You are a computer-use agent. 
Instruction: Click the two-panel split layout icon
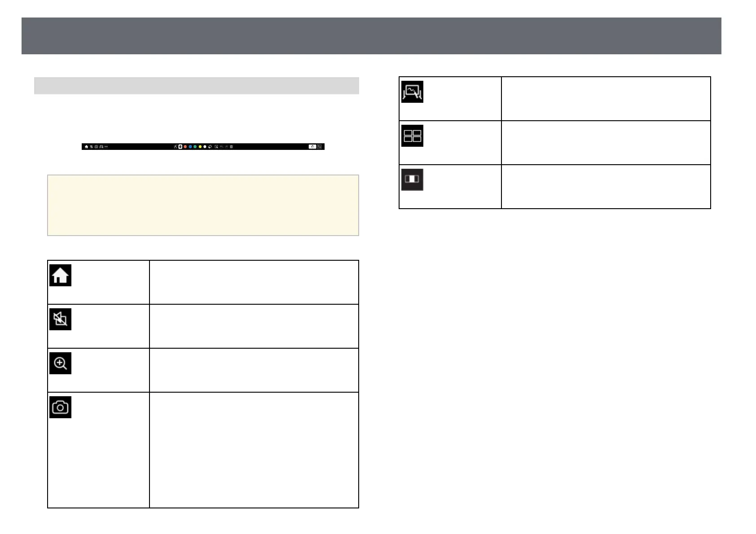412,179
